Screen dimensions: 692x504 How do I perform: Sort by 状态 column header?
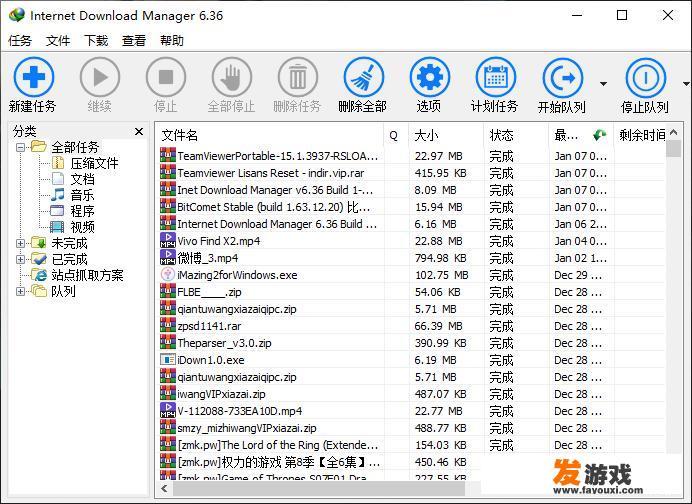pyautogui.click(x=516, y=135)
